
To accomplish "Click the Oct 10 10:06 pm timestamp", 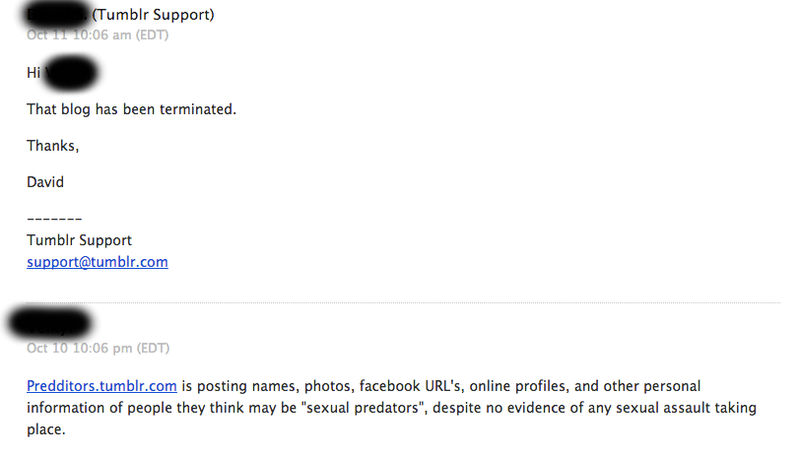I will point(98,348).
